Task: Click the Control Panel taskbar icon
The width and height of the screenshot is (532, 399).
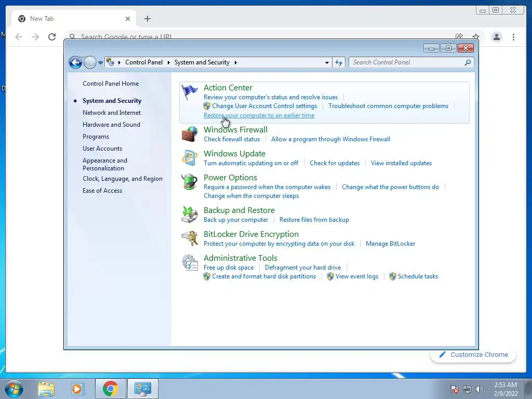Action: point(142,389)
